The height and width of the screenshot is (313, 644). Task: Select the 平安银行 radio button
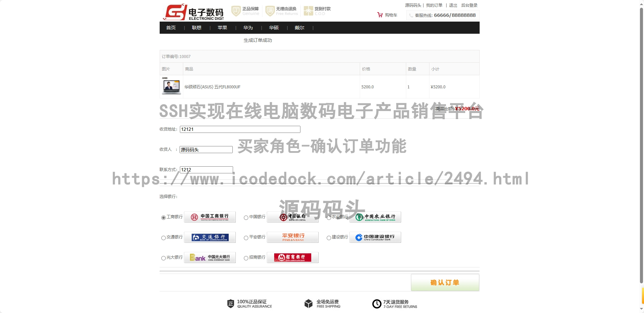point(246,238)
